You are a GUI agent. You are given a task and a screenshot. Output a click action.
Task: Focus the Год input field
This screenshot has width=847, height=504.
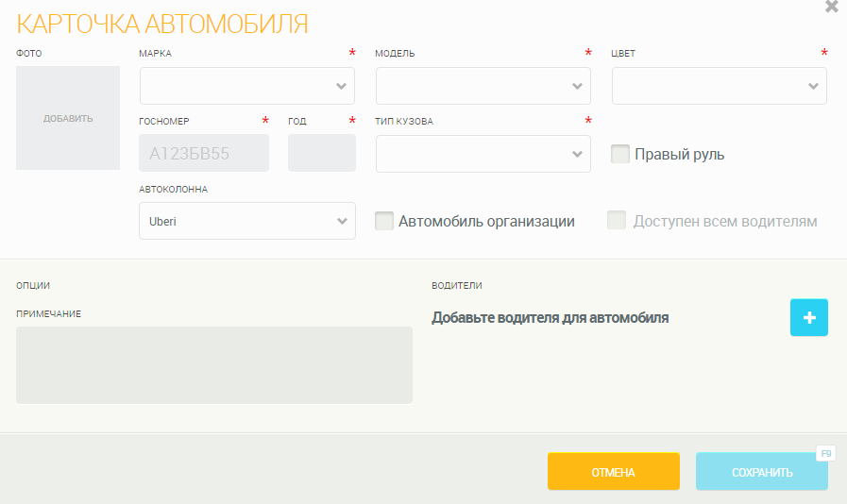point(321,153)
